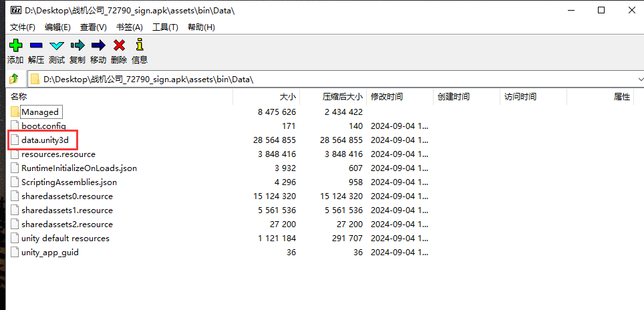Click the Test (测试) toolbar icon
Image resolution: width=644 pixels, height=310 pixels.
tap(57, 45)
